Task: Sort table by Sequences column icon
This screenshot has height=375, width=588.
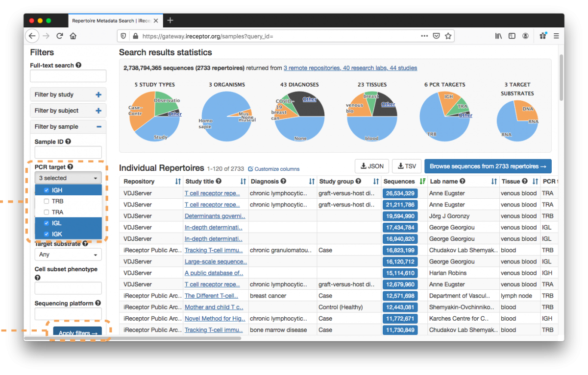Action: click(x=422, y=182)
